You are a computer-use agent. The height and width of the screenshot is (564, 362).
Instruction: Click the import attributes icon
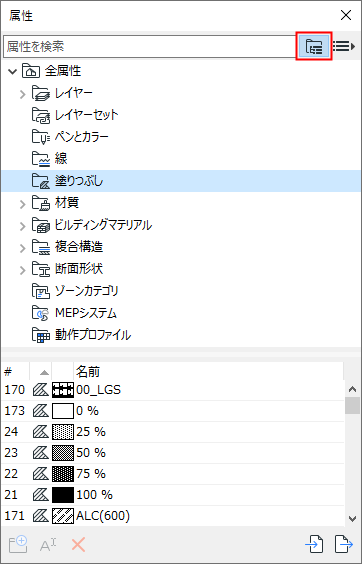(x=314, y=544)
